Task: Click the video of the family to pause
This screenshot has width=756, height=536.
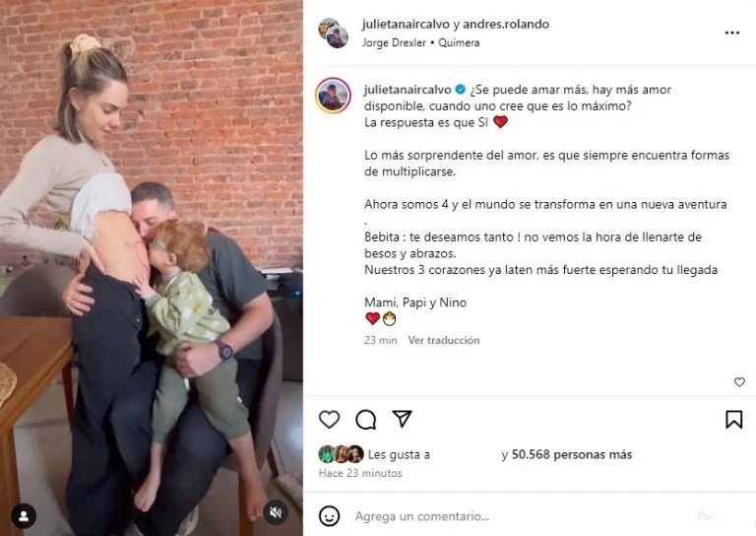Action: tap(152, 268)
